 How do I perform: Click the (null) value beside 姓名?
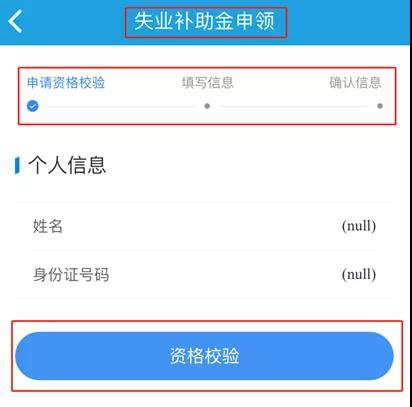point(359,226)
